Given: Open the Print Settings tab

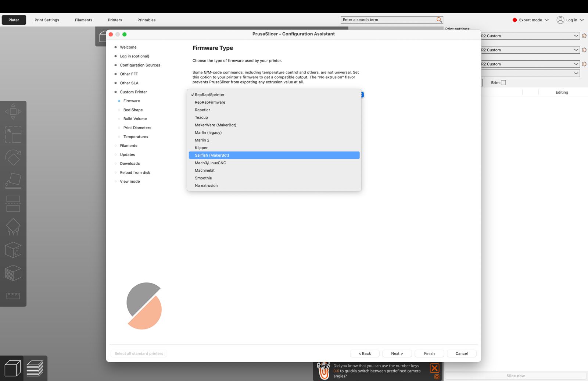Looking at the screenshot, I should (x=47, y=20).
